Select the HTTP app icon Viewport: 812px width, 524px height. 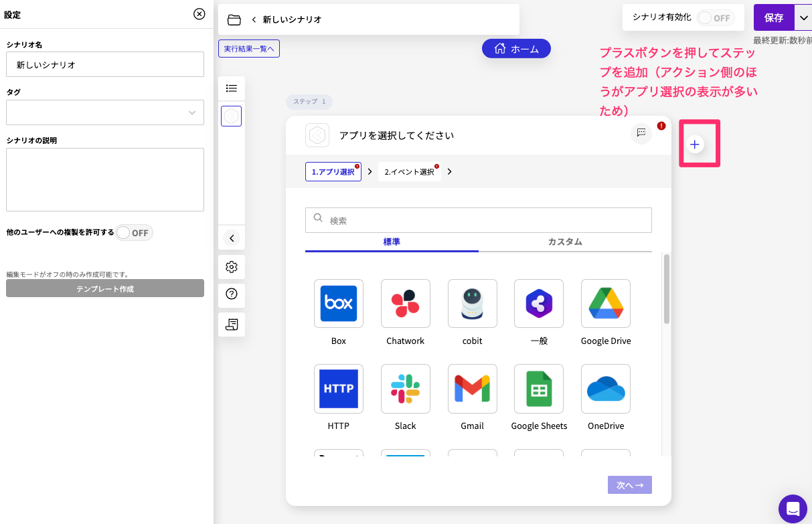tap(339, 388)
